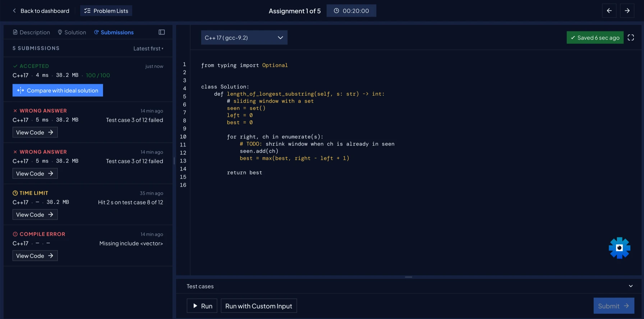Viewport: 644px width, 319px height.
Task: Collapse the left side panel icon
Action: point(162,32)
